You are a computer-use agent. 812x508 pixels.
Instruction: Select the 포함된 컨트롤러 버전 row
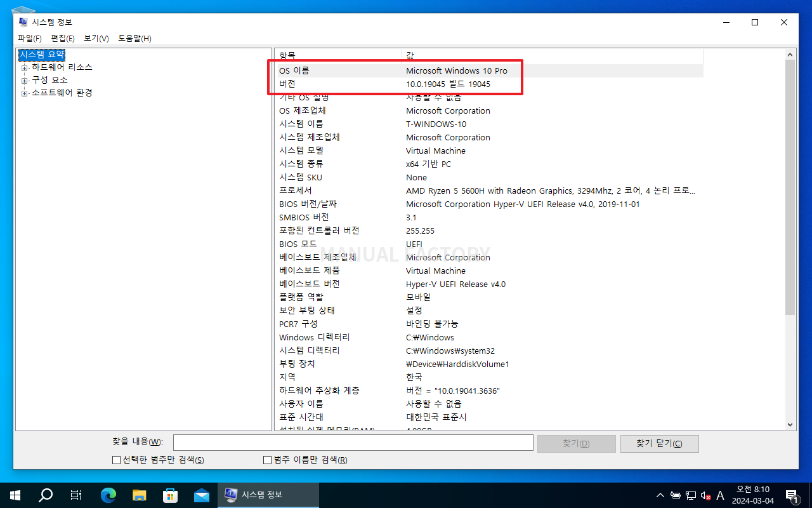489,231
